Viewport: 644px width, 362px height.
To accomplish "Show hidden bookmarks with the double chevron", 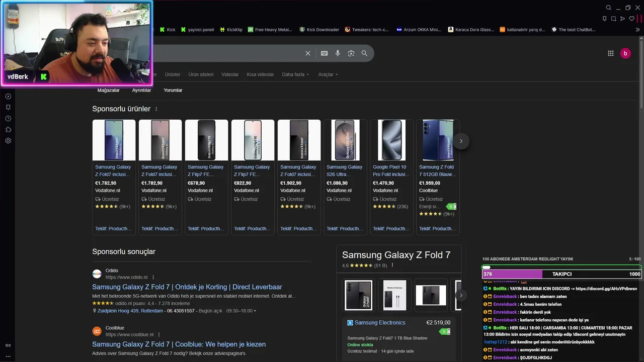I will pyautogui.click(x=637, y=30).
